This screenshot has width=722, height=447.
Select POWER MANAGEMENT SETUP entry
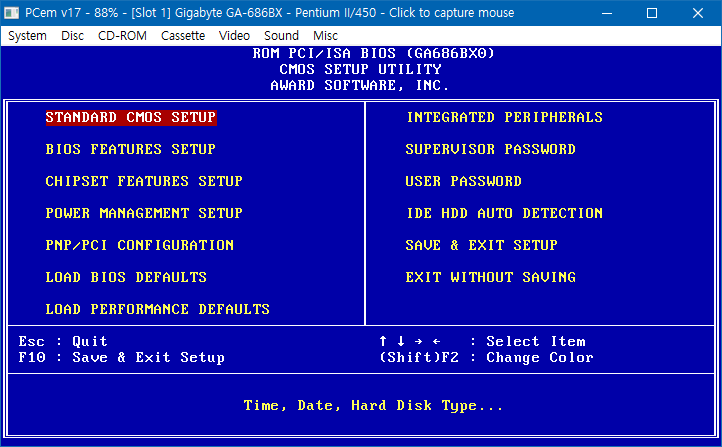(x=144, y=213)
